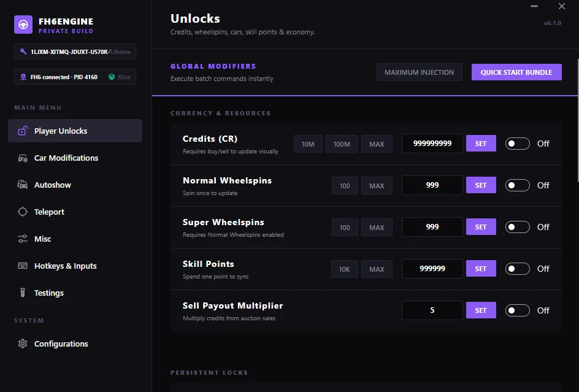Choose the 100 preset for Super Wheelspins
579x392 pixels.
[345, 228]
